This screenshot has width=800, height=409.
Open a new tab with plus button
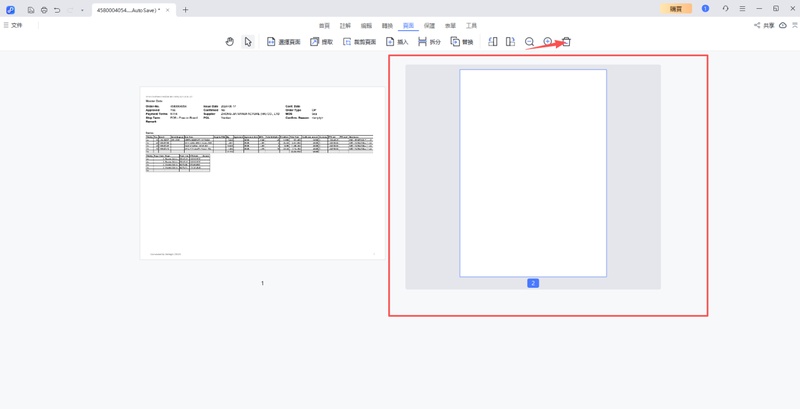[x=185, y=9]
